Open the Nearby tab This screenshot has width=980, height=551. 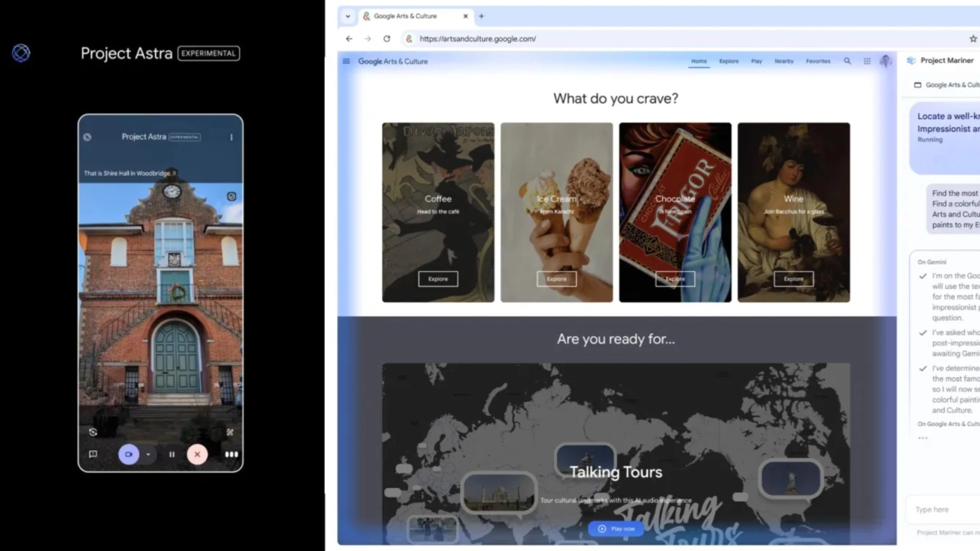pyautogui.click(x=783, y=61)
